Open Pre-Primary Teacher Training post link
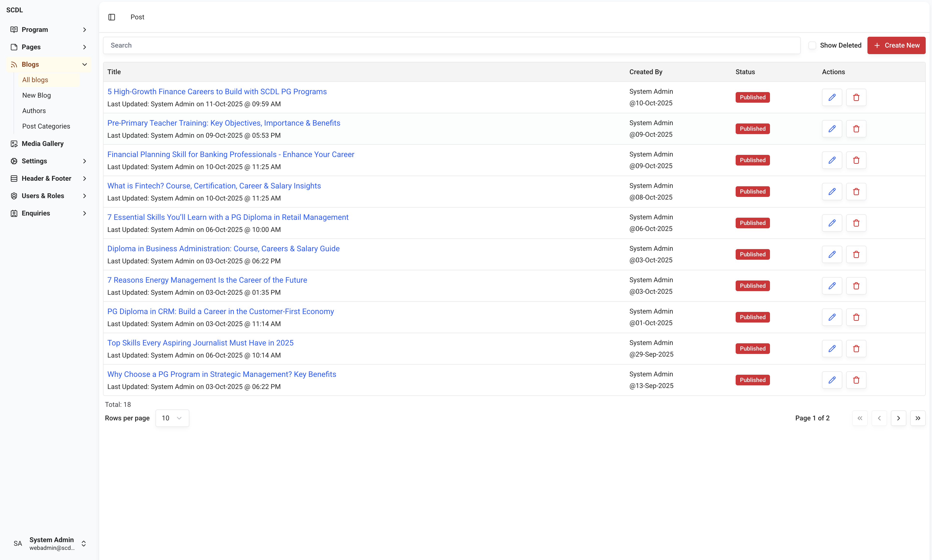 (223, 123)
